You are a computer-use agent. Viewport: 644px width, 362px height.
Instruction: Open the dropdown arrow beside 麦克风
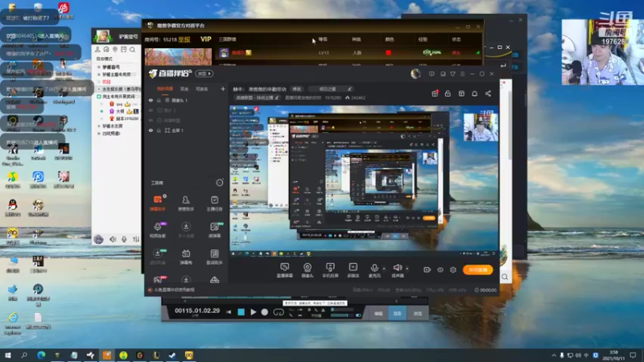(x=384, y=269)
